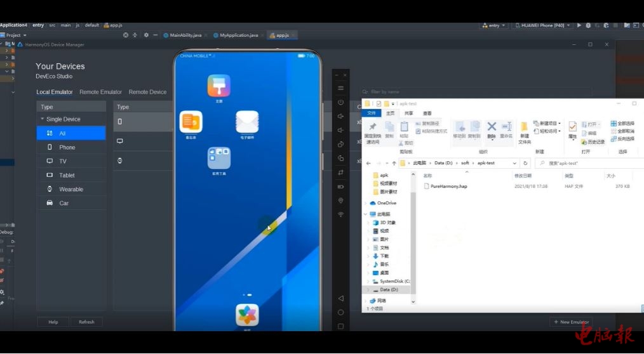Open the HUAWEI Phone (P40) device dropdown
Image resolution: width=644 pixels, height=354 pixels.
pyautogui.click(x=541, y=25)
